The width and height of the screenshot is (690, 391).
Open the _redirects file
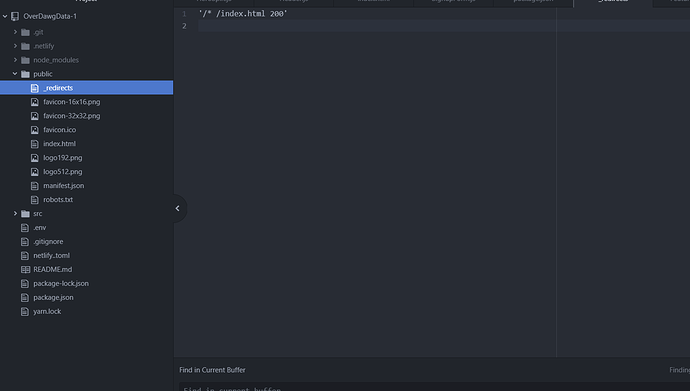coord(58,88)
